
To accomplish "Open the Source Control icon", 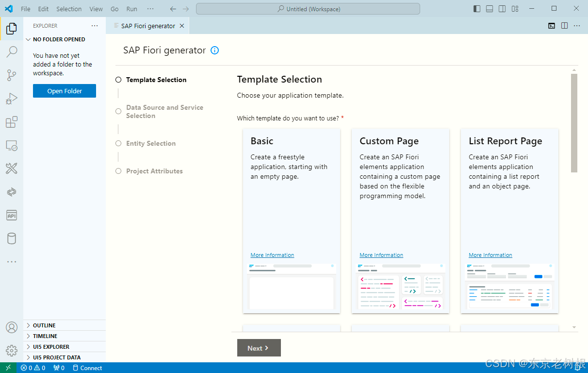I will pyautogui.click(x=12, y=75).
